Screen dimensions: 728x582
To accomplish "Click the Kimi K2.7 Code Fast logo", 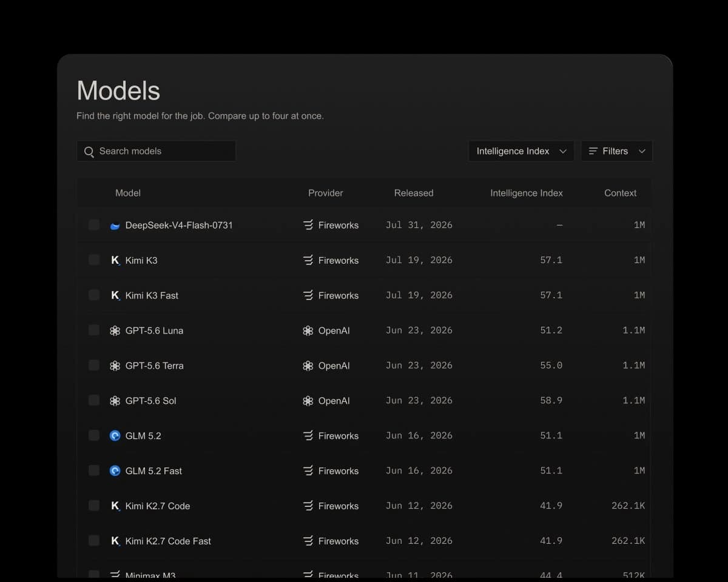I will [x=115, y=541].
